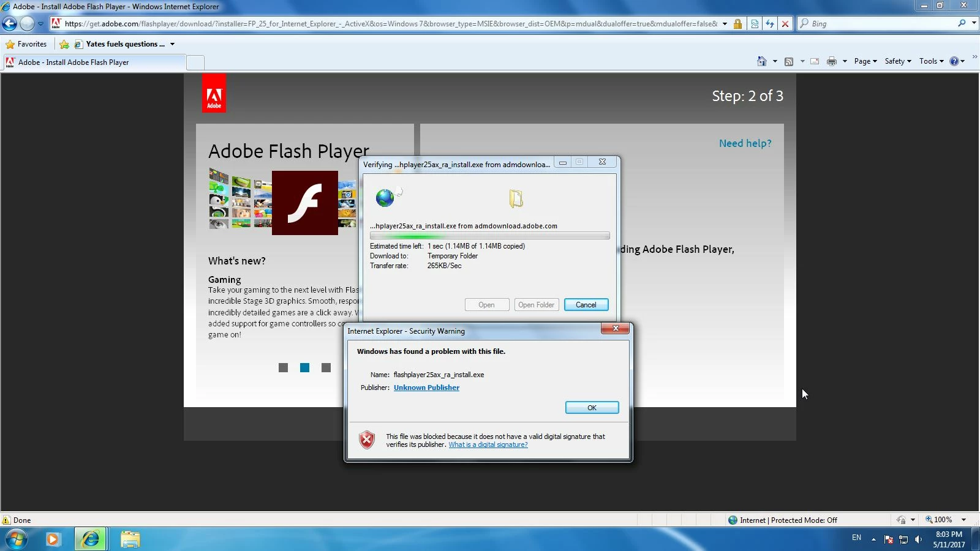Click the red Stop loading icon
Screen dimensions: 980x551
click(785, 24)
